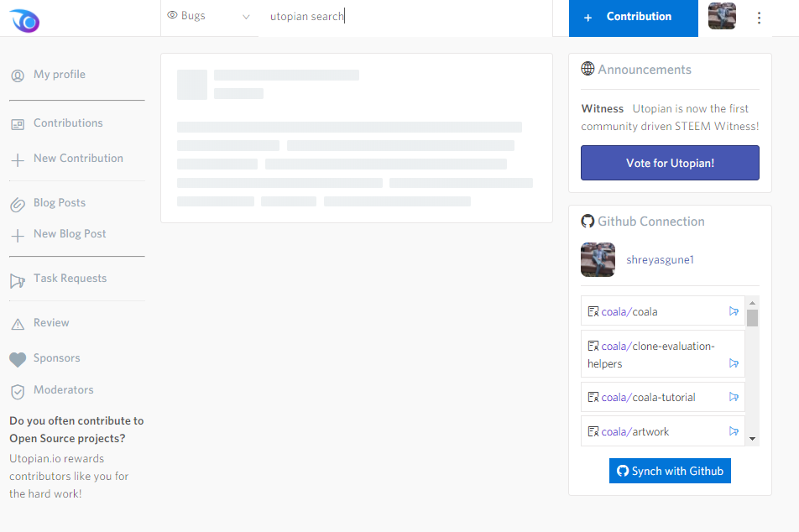Click the GitHub icon beside Github Connection

point(587,222)
